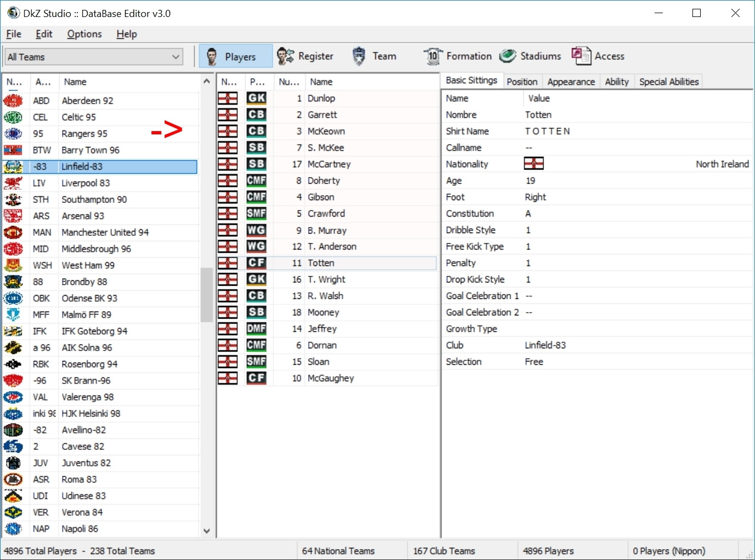Click the Liverpool 83 crest icon
Screen dimensions: 755x560
(13, 183)
